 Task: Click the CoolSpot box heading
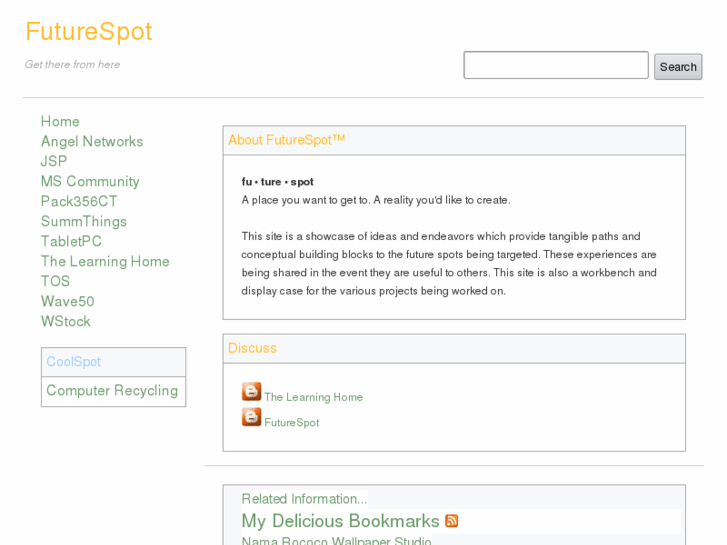tap(74, 362)
